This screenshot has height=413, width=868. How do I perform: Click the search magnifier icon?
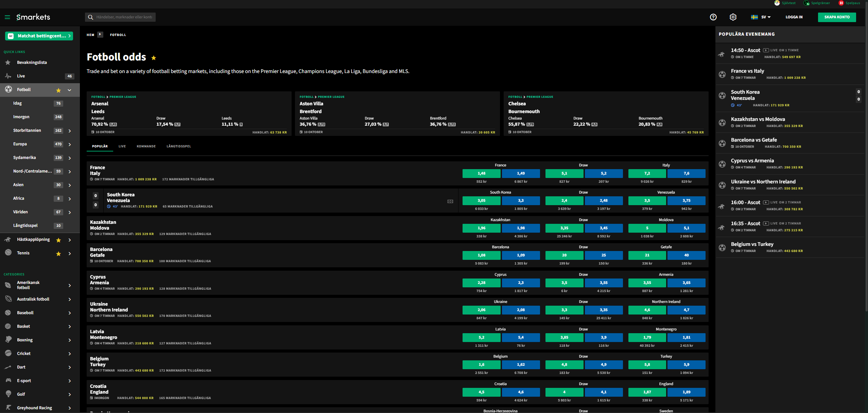(x=90, y=17)
